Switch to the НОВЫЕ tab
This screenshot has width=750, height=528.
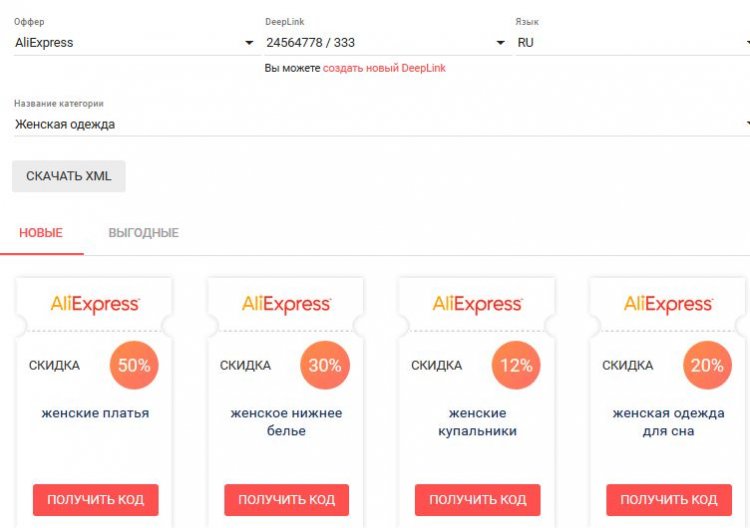[x=41, y=233]
